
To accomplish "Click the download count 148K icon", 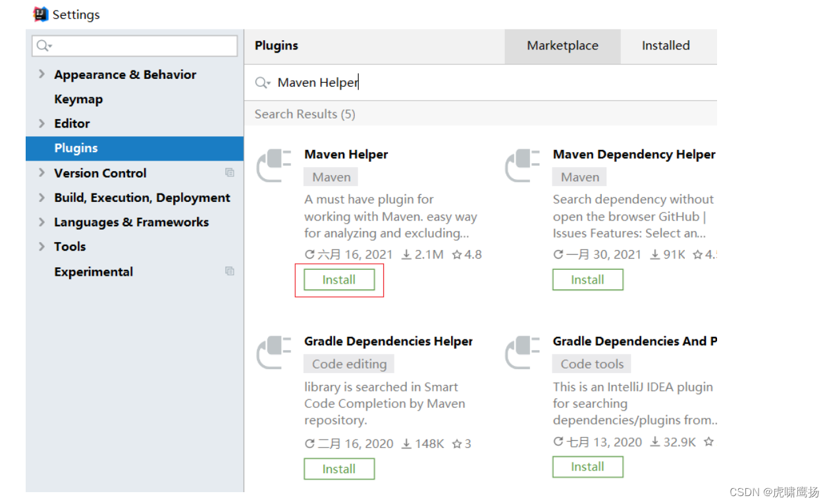I will tap(406, 443).
